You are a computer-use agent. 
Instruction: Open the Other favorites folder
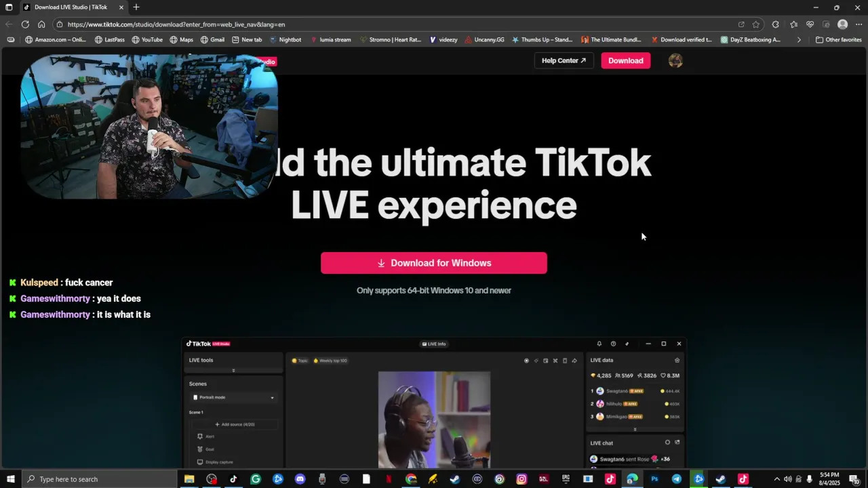838,40
